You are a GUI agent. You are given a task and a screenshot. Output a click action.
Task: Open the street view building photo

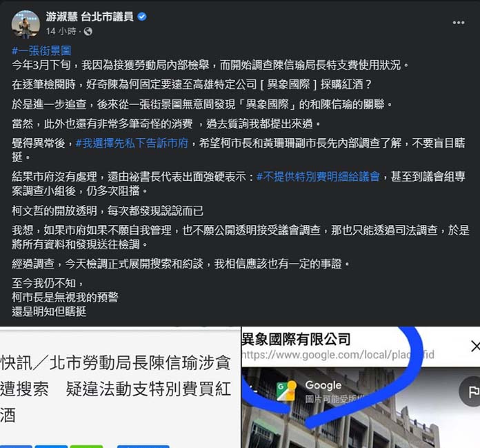tap(361, 407)
